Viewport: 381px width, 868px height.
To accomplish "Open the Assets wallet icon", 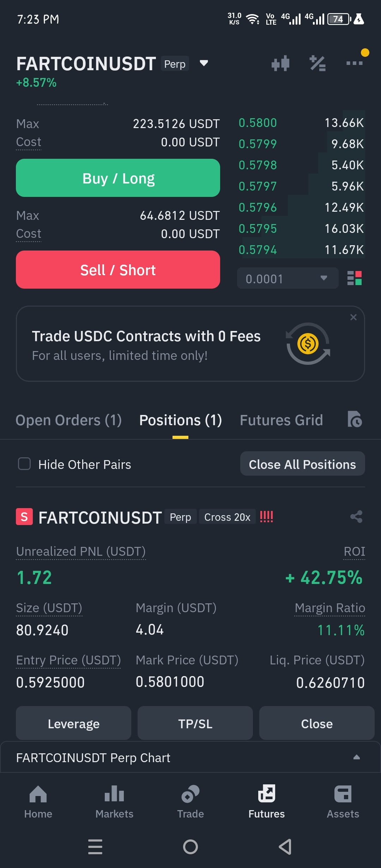I will pos(343,794).
